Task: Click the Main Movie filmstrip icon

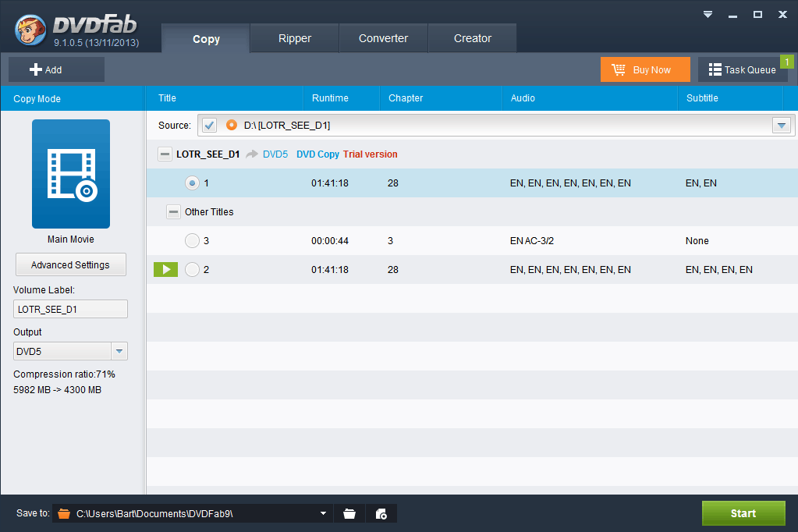Action: pos(70,173)
